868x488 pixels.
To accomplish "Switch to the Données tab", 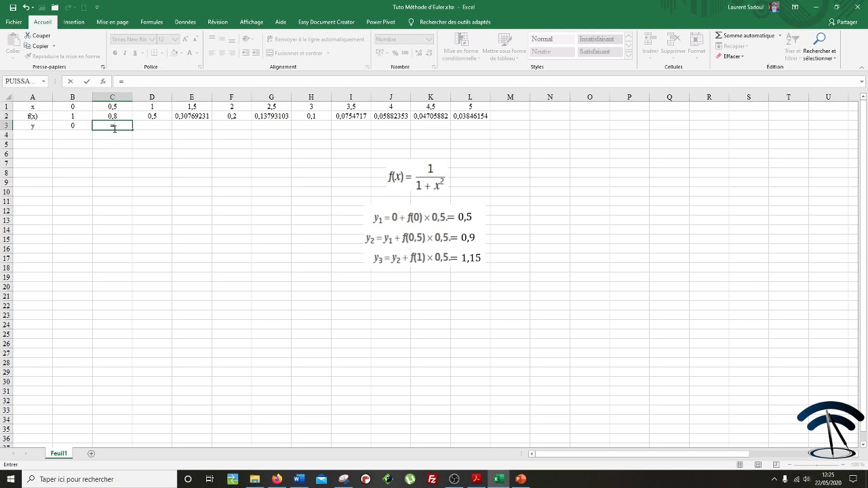I will point(185,22).
